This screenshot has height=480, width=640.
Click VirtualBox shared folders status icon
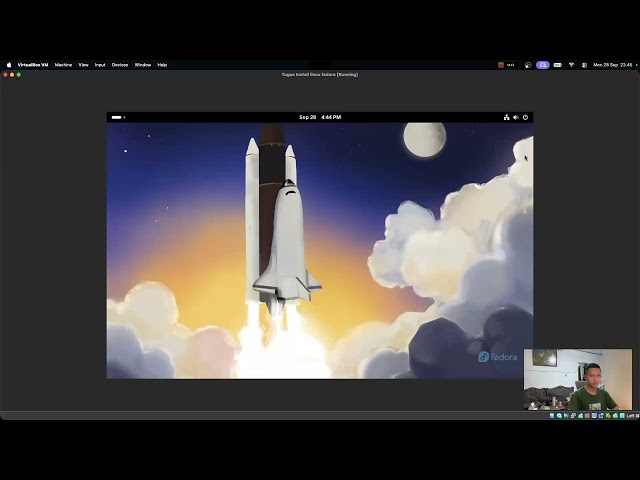click(x=587, y=416)
